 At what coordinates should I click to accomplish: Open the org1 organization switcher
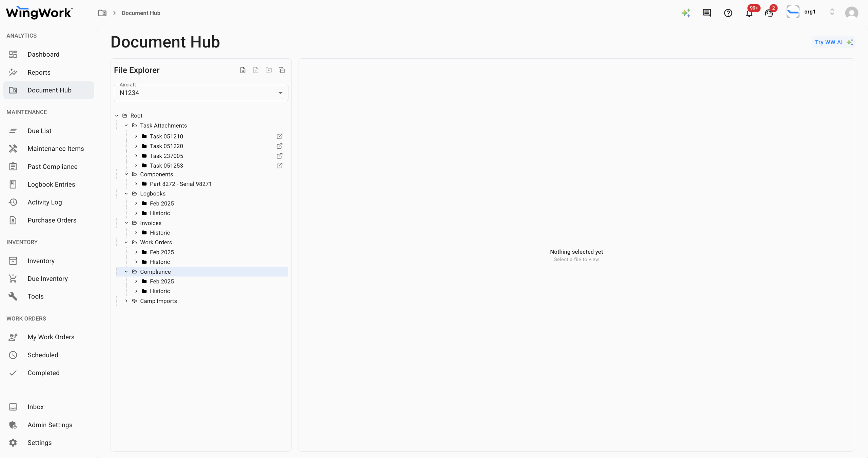810,12
